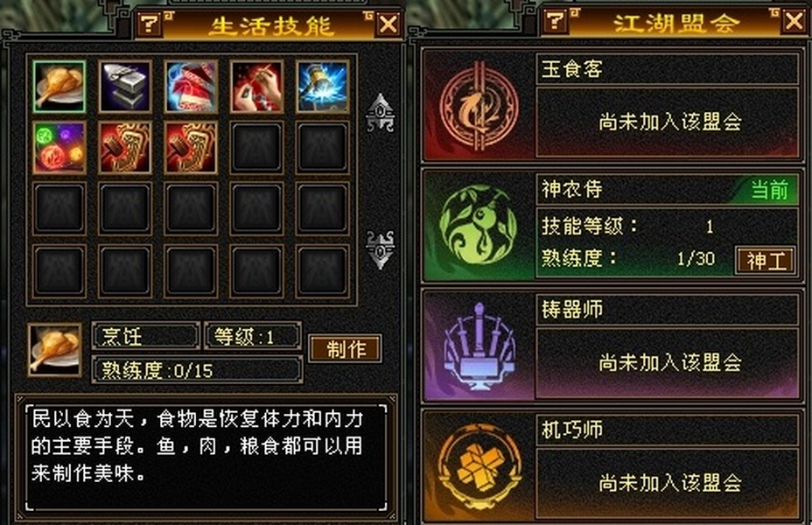Pick the glowing hammer skill icon
The image size is (812, 525).
point(323,87)
